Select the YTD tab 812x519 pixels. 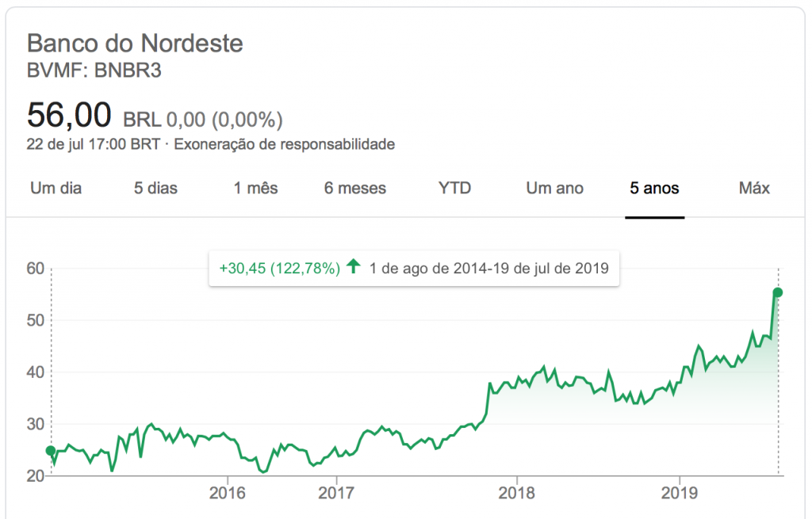click(x=454, y=189)
